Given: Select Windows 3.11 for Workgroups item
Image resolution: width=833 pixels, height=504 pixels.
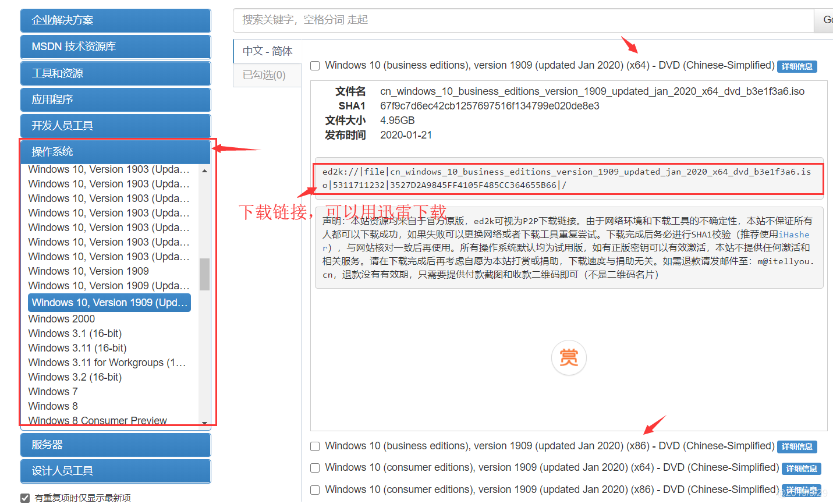Looking at the screenshot, I should pos(107,363).
